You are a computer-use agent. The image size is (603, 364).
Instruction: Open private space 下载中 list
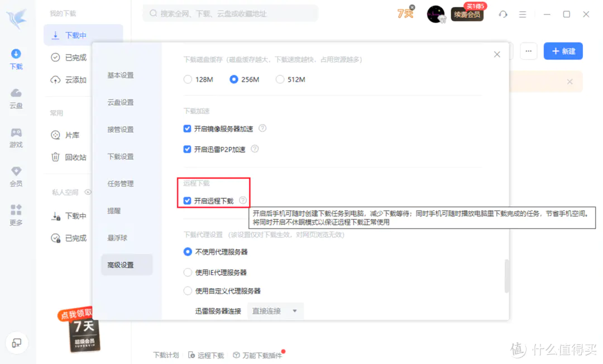click(x=69, y=216)
